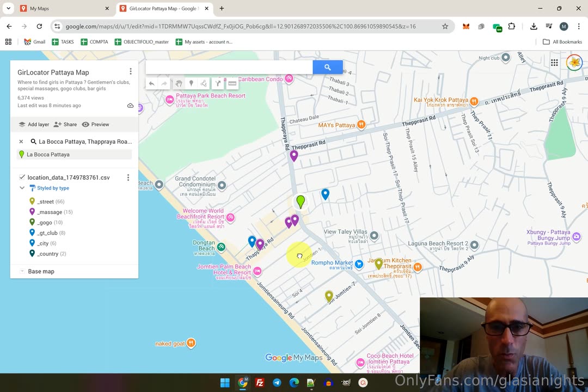Click the GirLocator Pattaya Map title

click(53, 72)
